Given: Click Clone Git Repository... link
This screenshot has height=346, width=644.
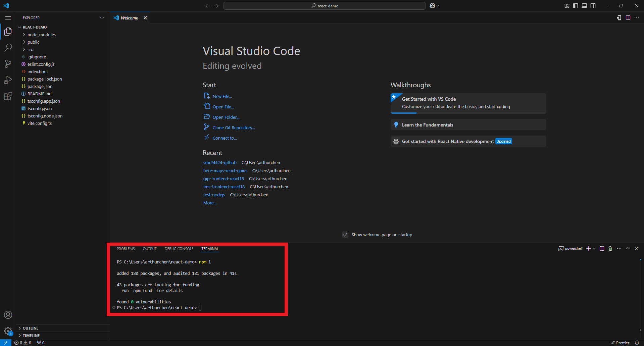Looking at the screenshot, I should [234, 128].
